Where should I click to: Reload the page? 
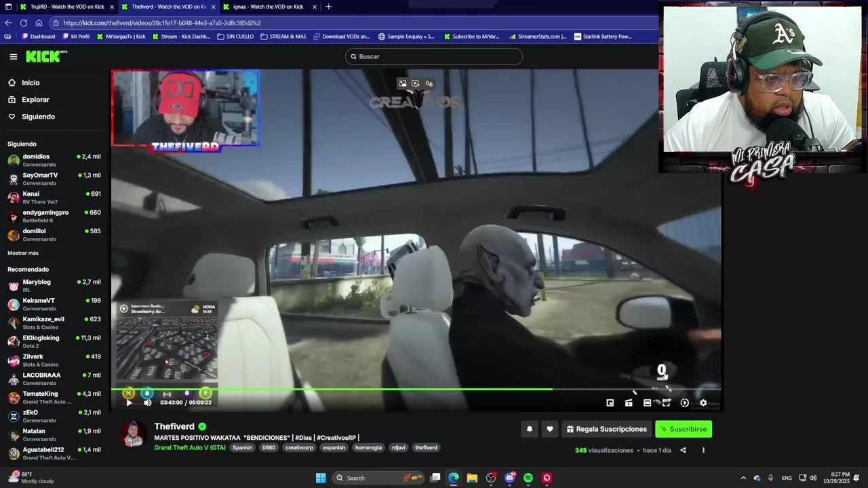point(24,22)
